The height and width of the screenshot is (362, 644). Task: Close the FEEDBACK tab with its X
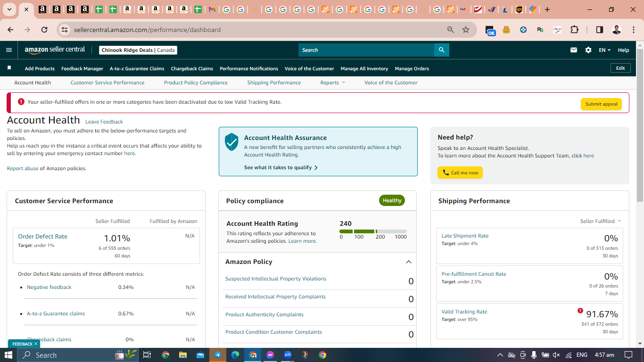(x=36, y=344)
